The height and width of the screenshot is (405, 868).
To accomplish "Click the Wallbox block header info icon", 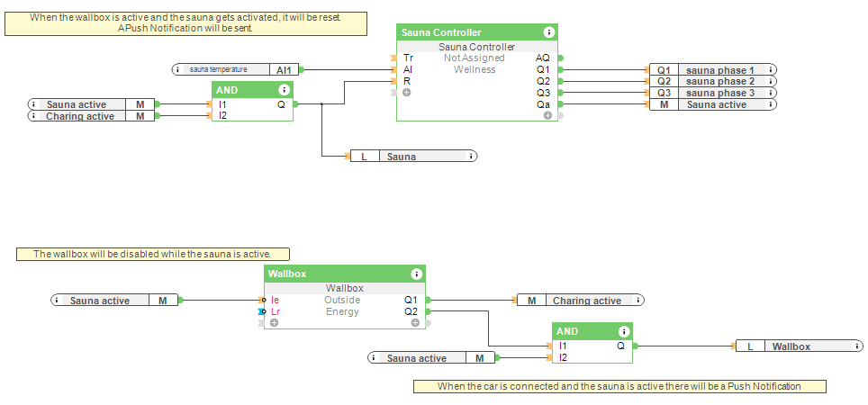I will tap(416, 274).
